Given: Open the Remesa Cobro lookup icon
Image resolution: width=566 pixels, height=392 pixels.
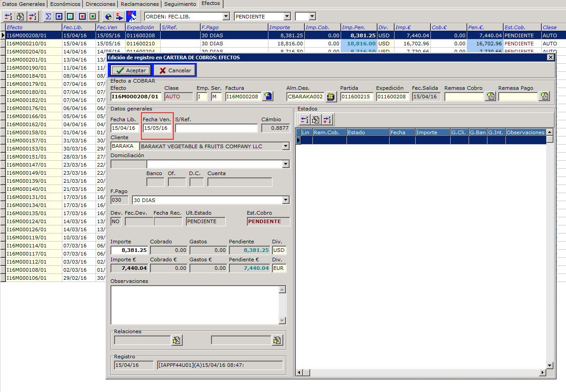Looking at the screenshot, I should click(x=490, y=96).
